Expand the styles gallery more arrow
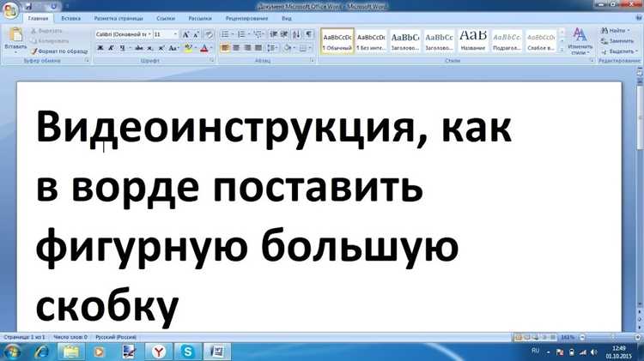Screen dimensions: 644x361 click(x=562, y=50)
